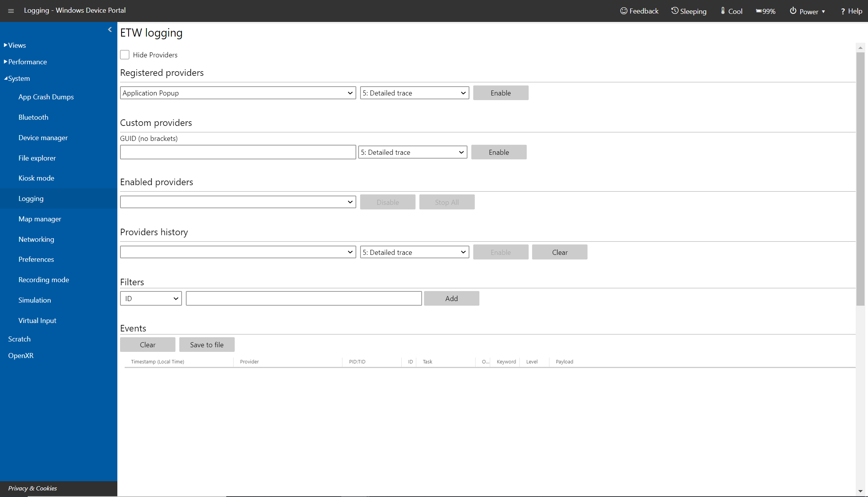Click the Stop All button
This screenshot has height=497, width=868.
point(447,202)
